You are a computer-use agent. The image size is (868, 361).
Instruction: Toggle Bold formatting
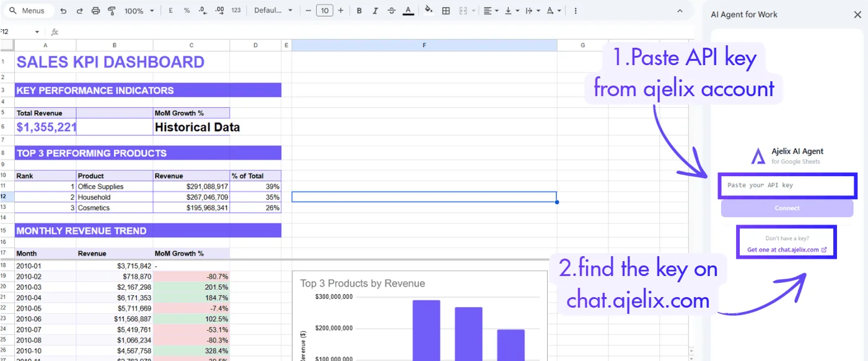[359, 11]
